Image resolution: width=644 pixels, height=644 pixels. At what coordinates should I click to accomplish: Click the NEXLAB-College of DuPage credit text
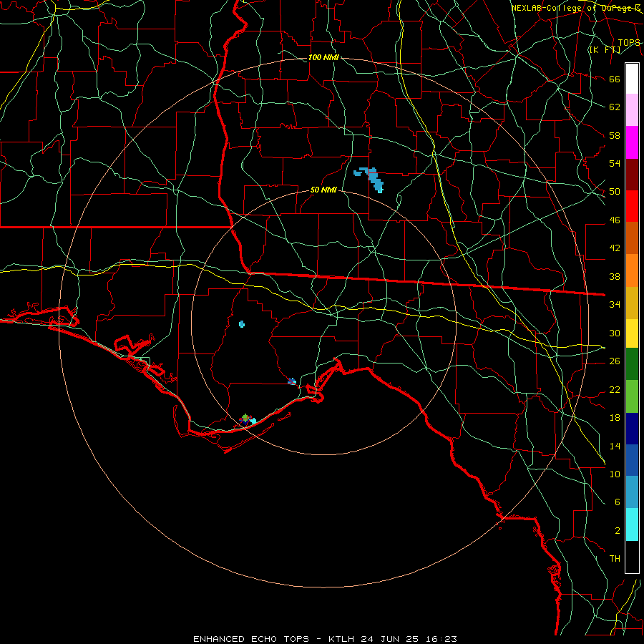tap(575, 8)
